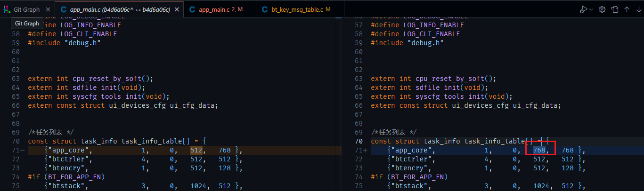Image resolution: width=644 pixels, height=191 pixels.
Task: Click the value 512 in left pane app_core row
Action: coord(196,151)
